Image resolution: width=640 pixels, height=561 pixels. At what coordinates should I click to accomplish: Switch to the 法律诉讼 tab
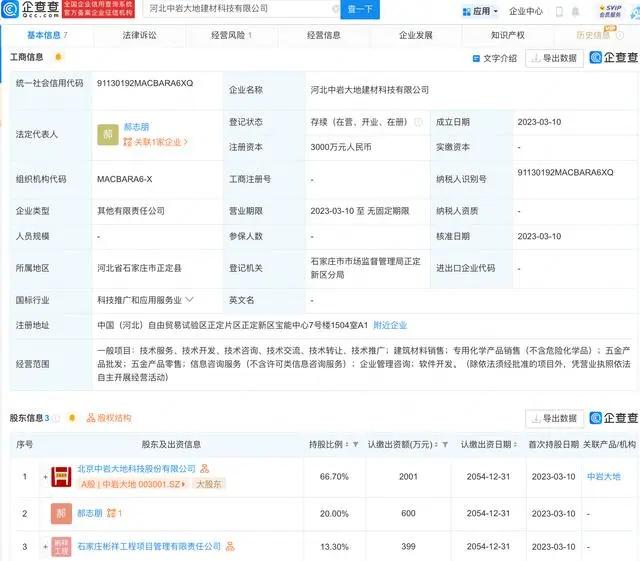[x=139, y=34]
